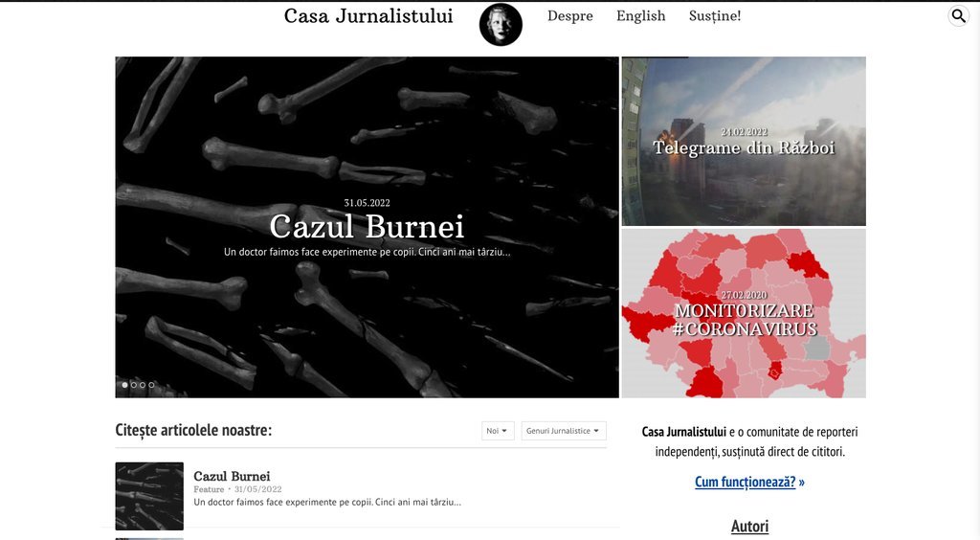Open the search magnifier icon
This screenshot has width=980, height=540.
[x=958, y=15]
